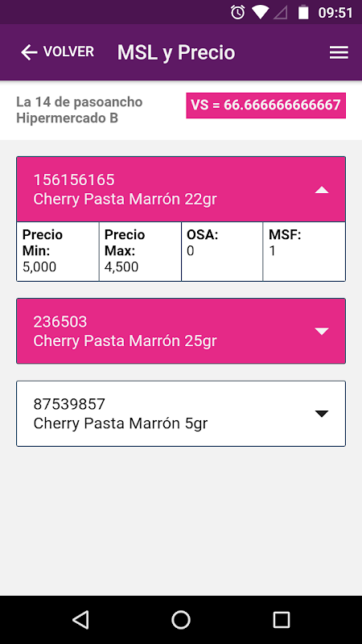Open the hamburger menu
Viewport: 362px width, 644px height.
click(x=339, y=52)
